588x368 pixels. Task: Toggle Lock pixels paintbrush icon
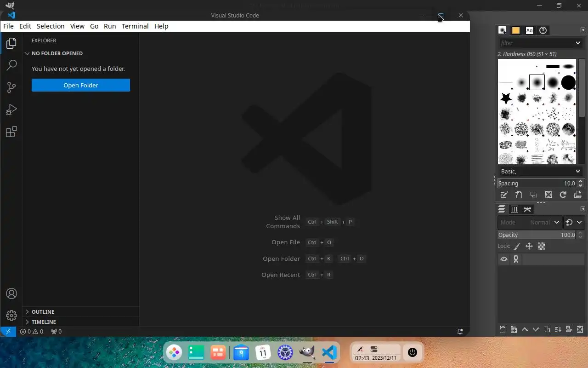click(517, 247)
